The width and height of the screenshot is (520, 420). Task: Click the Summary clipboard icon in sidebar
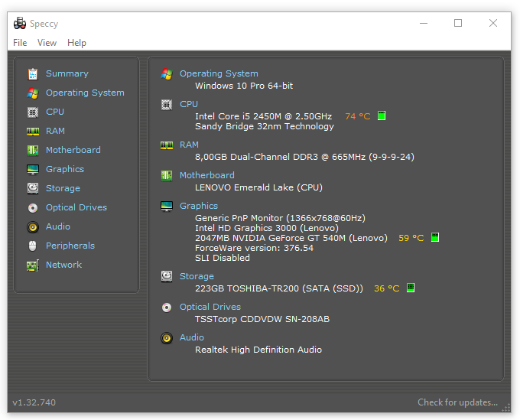[x=33, y=74]
